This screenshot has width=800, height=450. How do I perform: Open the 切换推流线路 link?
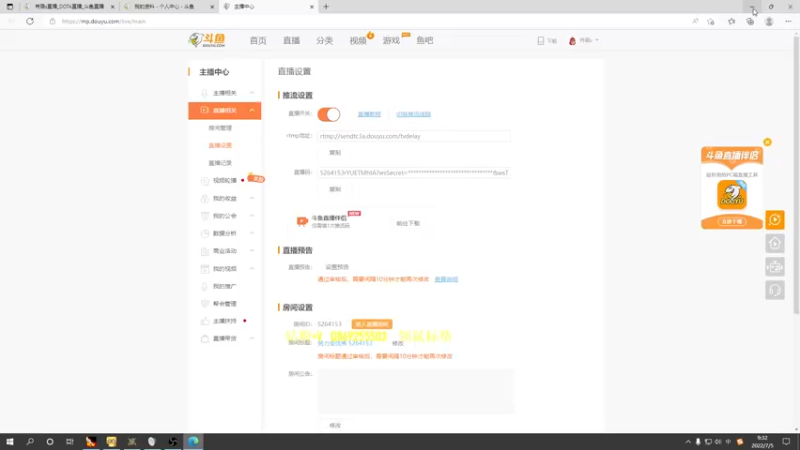pos(413,114)
